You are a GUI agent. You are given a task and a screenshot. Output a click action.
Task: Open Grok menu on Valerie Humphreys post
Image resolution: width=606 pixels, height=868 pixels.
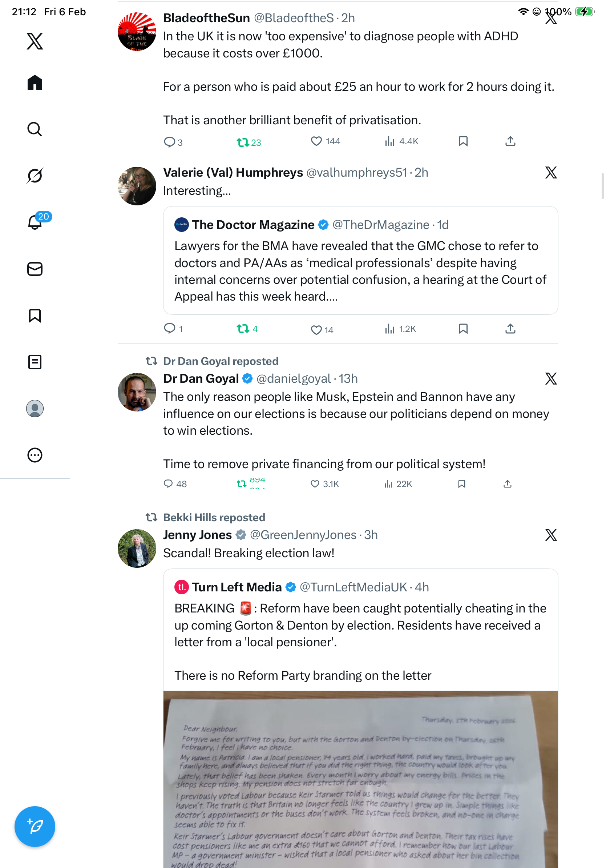pyautogui.click(x=551, y=173)
